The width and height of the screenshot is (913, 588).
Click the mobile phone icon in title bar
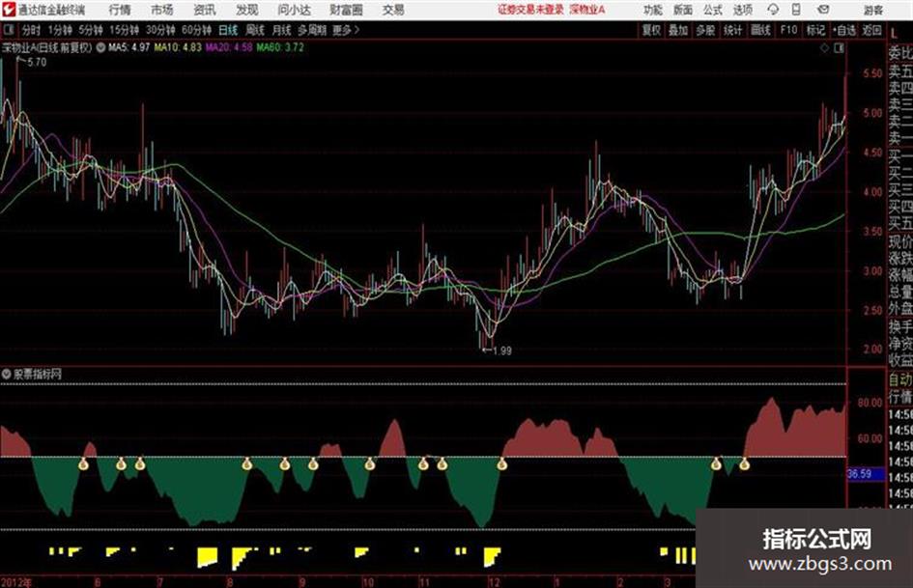pos(796,10)
